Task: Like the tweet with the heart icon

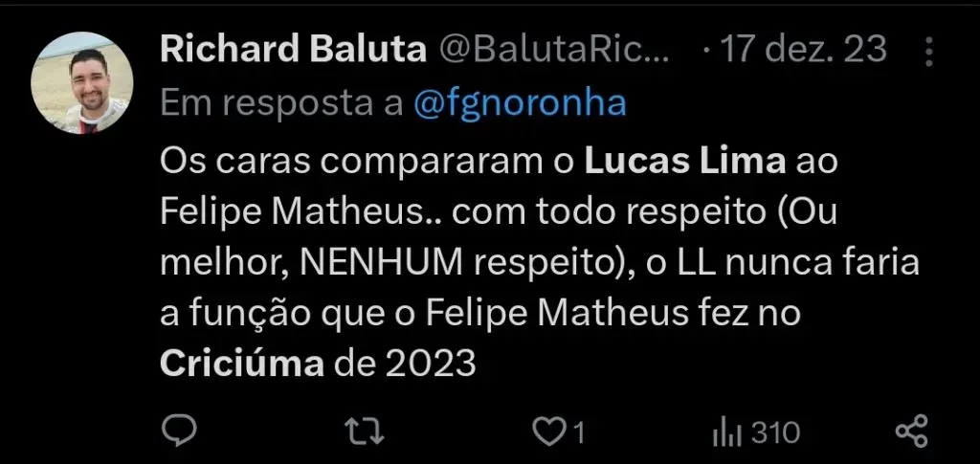Action: pos(549,432)
